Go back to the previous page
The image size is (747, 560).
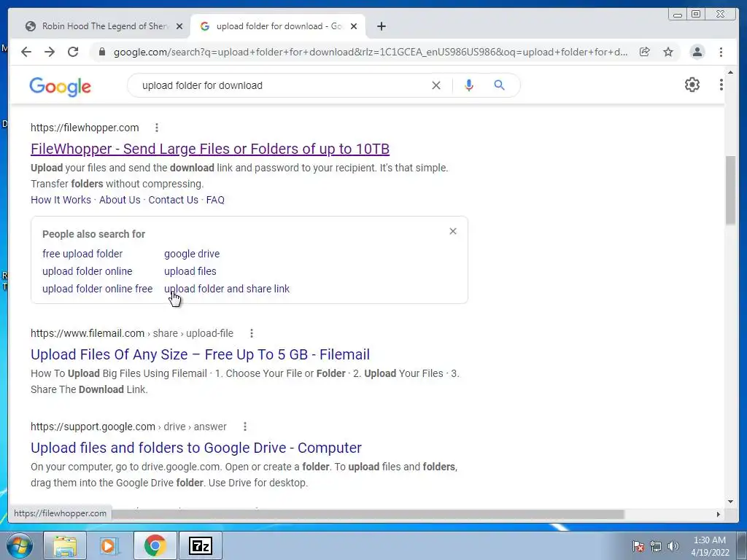click(x=26, y=52)
